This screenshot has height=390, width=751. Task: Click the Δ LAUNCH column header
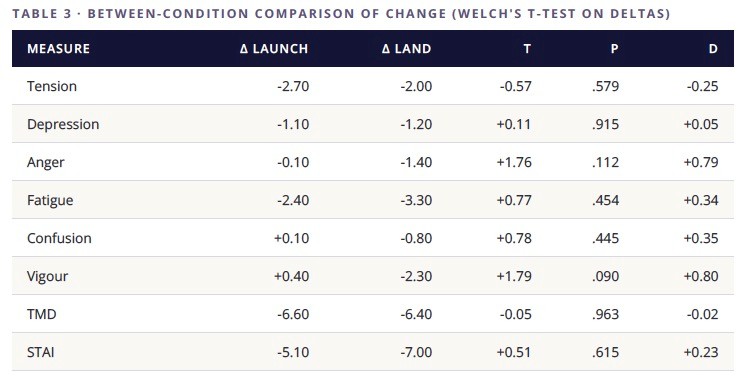[x=274, y=49]
